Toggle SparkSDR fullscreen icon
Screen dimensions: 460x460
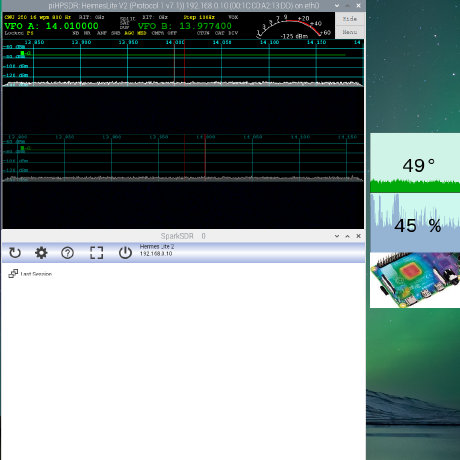pos(97,253)
